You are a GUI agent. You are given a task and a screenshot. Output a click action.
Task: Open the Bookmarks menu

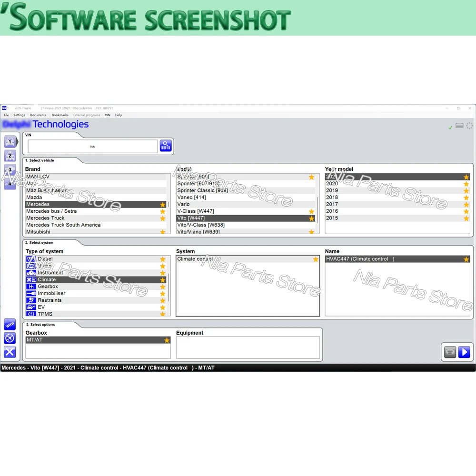click(x=60, y=115)
